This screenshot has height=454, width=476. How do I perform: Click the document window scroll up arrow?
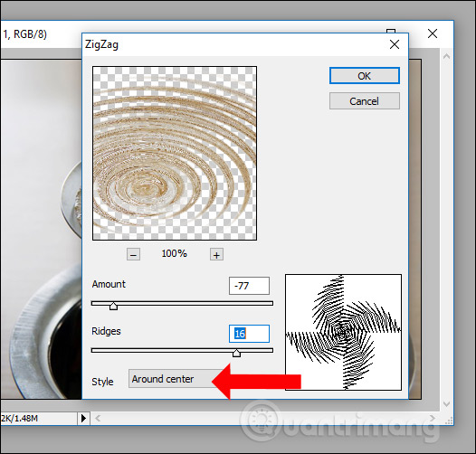(446, 56)
